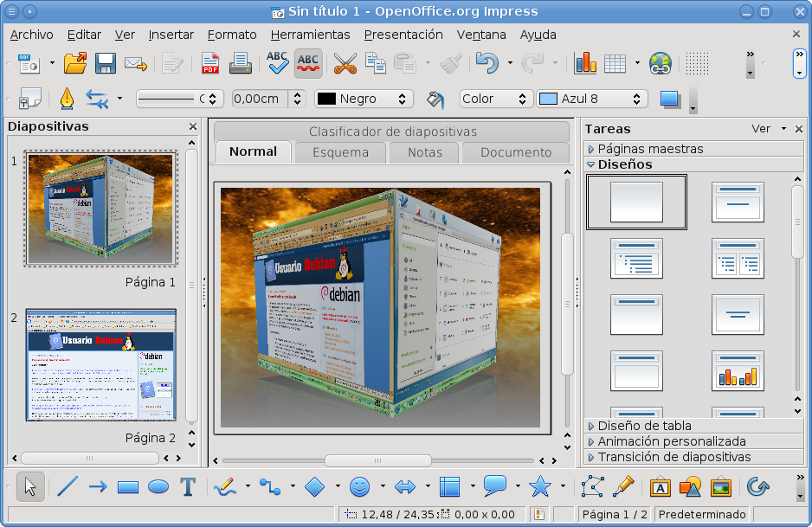This screenshot has width=812, height=527.
Task: Select the ellipse drawing tool
Action: click(x=158, y=488)
